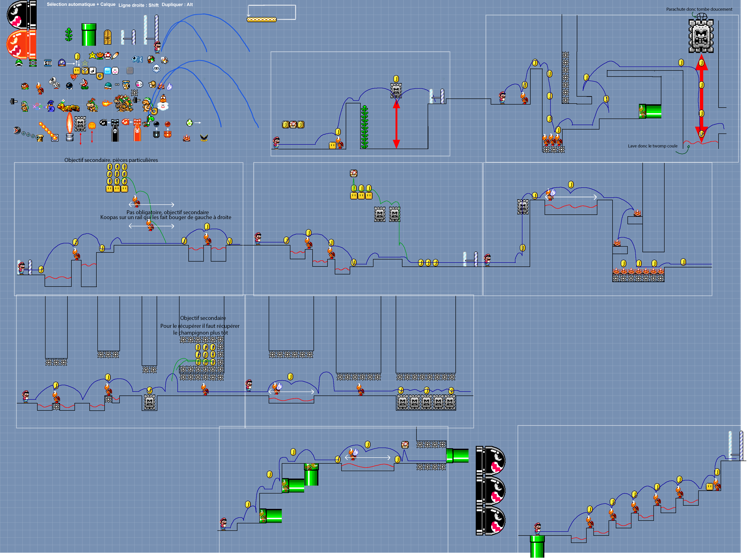
Task: Click the "Pas obligatoire, objectif secondaire" note
Action: 168,212
